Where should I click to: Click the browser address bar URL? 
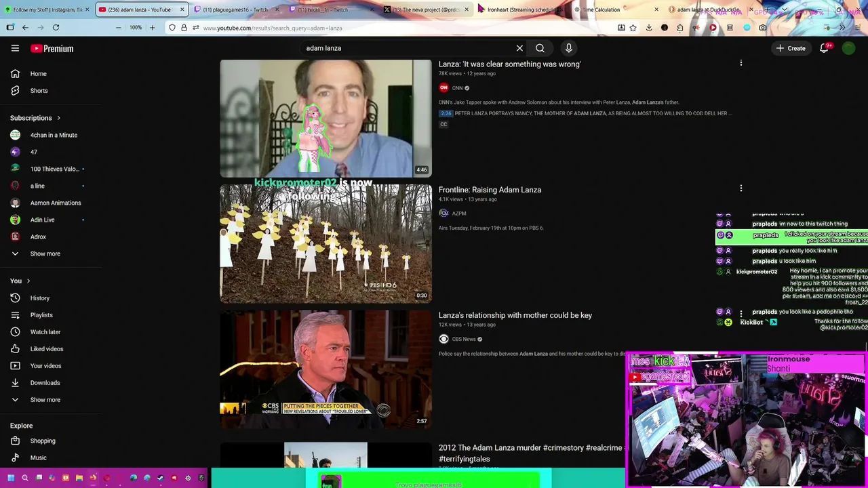(272, 28)
